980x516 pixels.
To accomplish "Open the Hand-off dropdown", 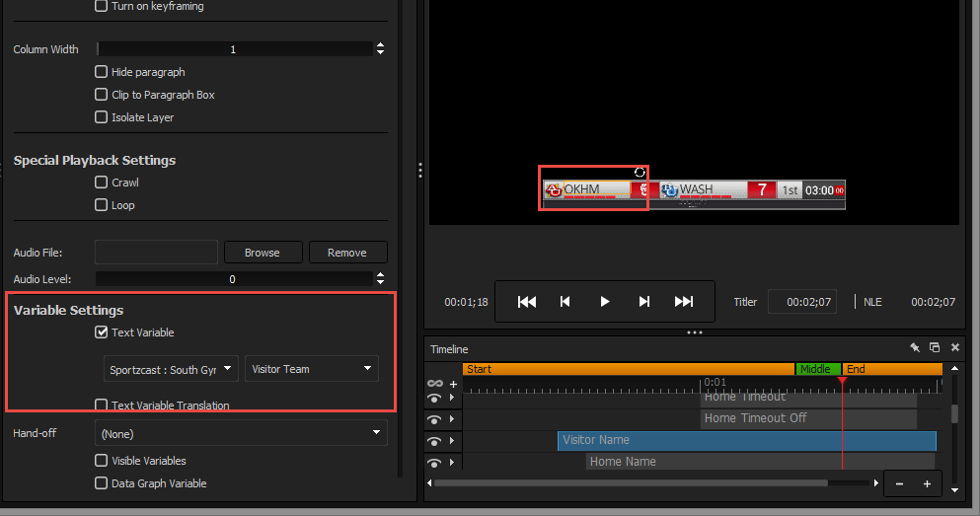I will [241, 433].
